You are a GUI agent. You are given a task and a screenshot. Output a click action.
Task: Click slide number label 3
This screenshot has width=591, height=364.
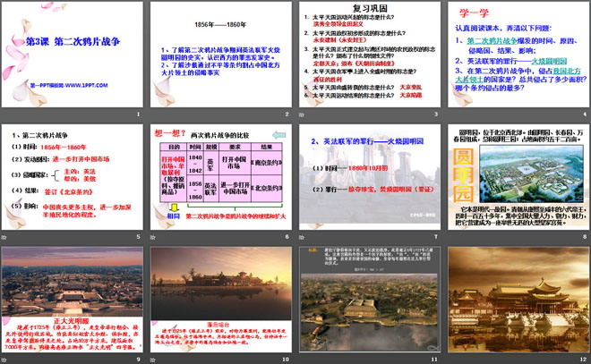point(436,114)
